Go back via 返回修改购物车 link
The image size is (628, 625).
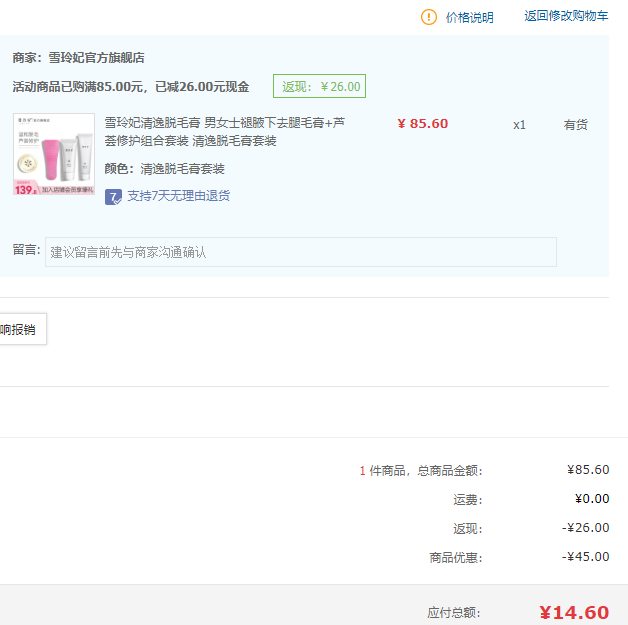coord(566,16)
